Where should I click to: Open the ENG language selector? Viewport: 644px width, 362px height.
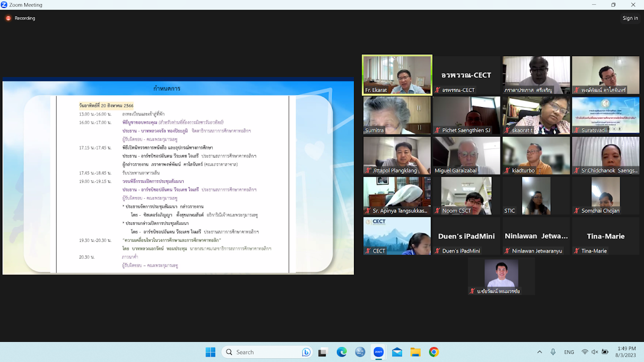pyautogui.click(x=569, y=352)
